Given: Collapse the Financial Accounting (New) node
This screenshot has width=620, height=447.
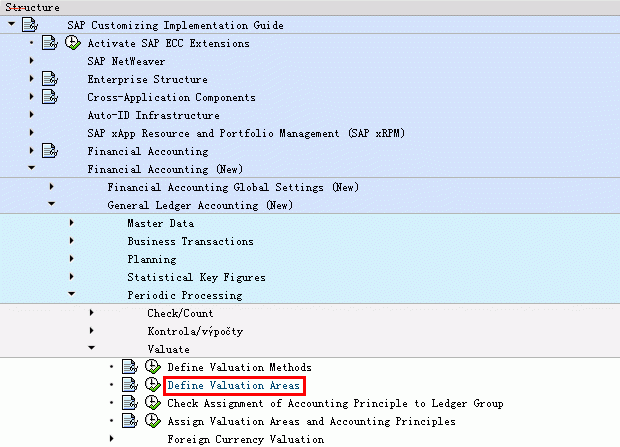Looking at the screenshot, I should [x=32, y=168].
